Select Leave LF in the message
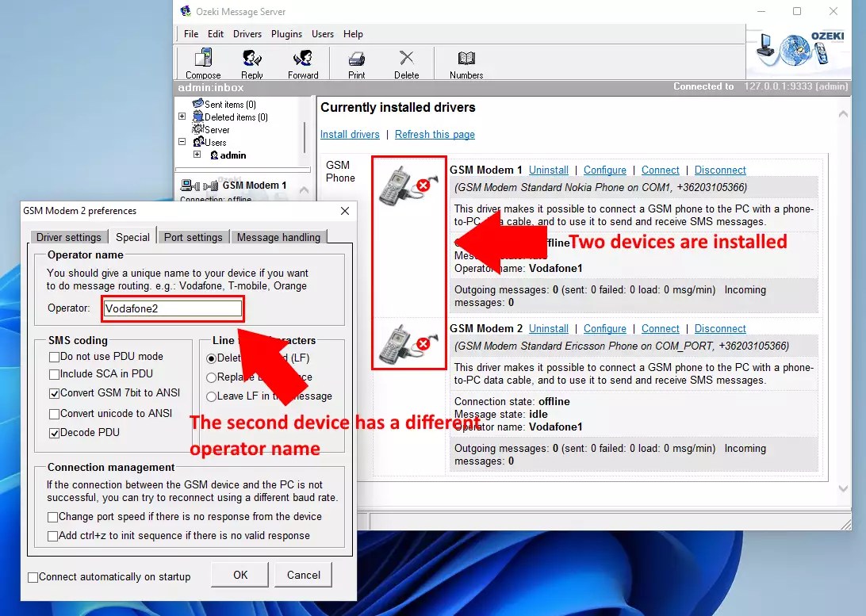Image resolution: width=866 pixels, height=616 pixels. 211,396
